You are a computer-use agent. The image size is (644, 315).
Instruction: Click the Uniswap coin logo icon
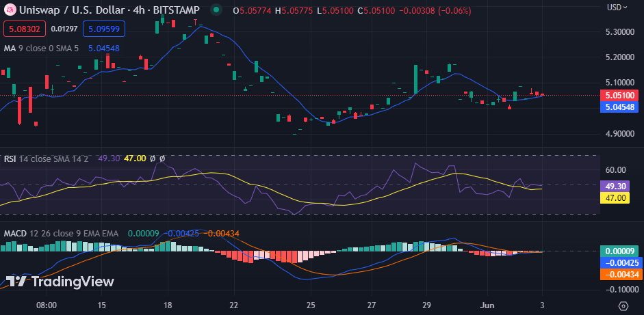click(x=10, y=10)
